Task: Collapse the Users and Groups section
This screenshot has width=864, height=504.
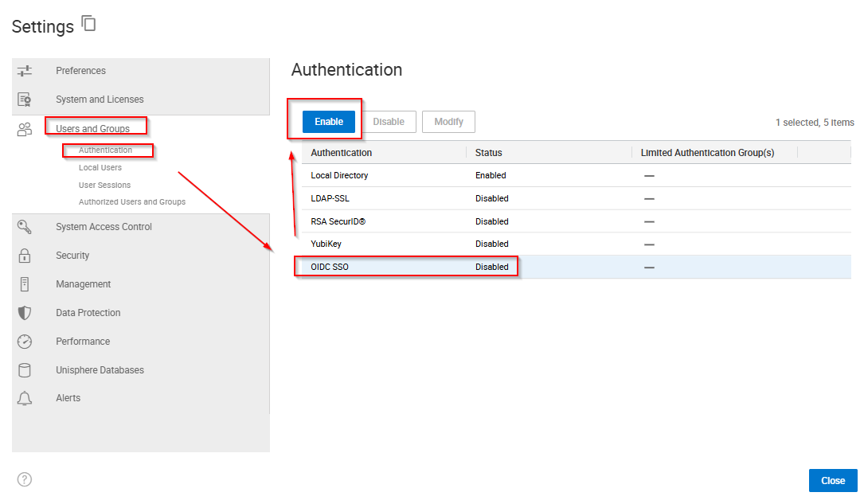Action: (x=92, y=129)
